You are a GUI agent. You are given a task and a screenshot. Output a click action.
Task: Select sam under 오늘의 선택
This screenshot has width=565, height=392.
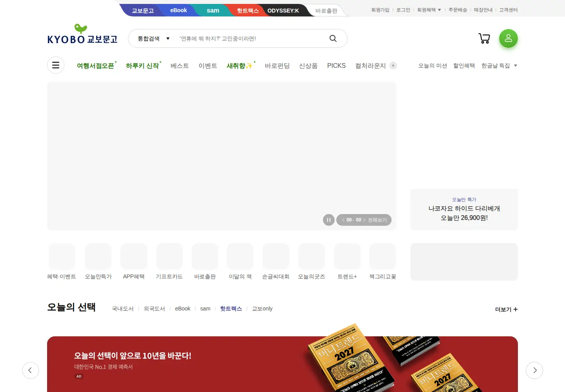[205, 309]
